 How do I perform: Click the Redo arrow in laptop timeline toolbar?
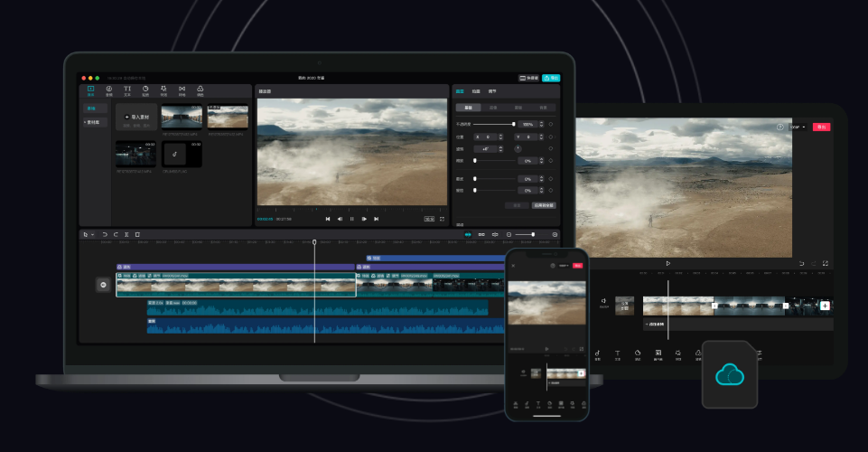click(x=116, y=235)
